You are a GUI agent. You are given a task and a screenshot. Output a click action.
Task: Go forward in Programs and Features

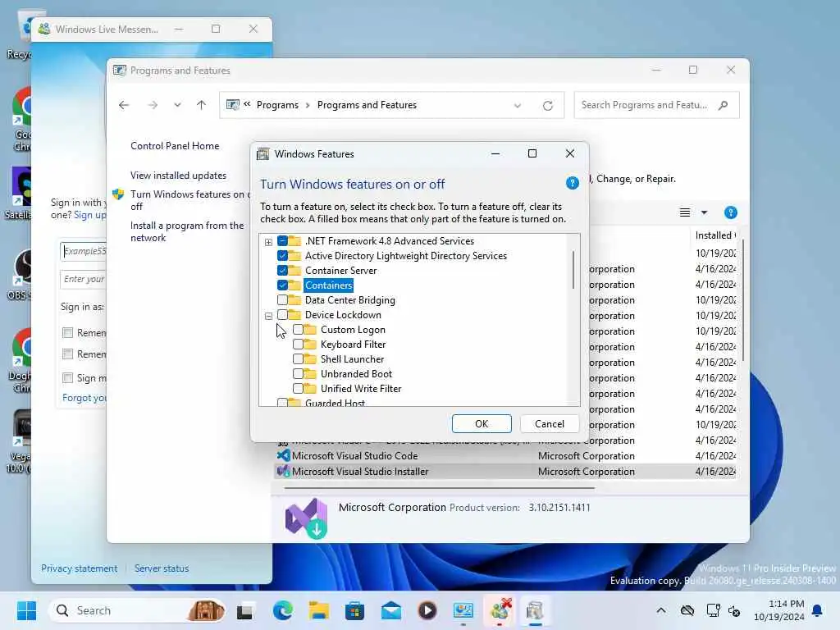click(x=153, y=105)
